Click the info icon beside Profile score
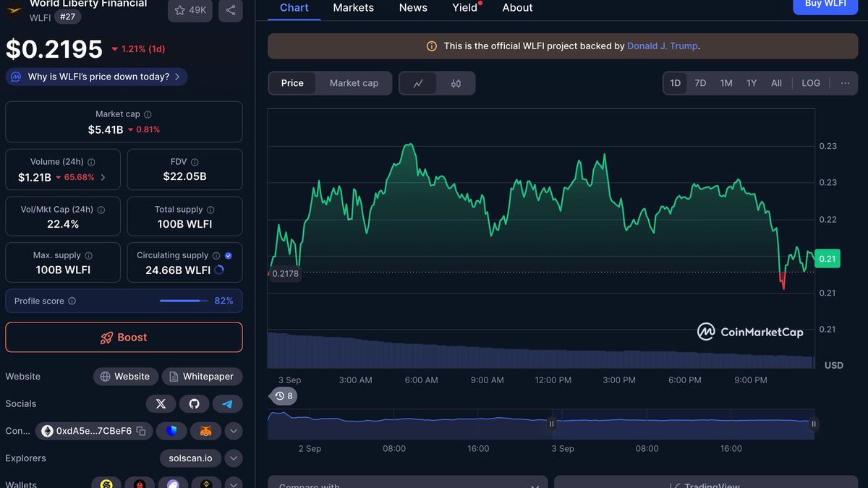 tap(72, 301)
